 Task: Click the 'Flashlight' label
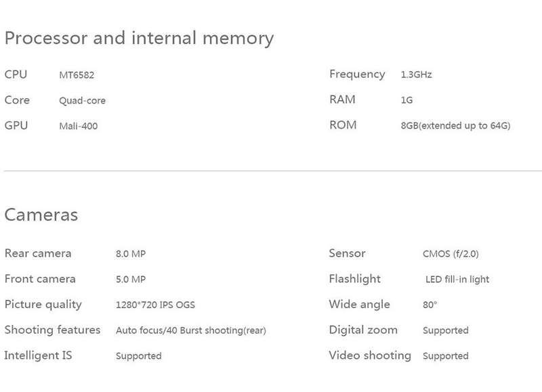pos(354,279)
